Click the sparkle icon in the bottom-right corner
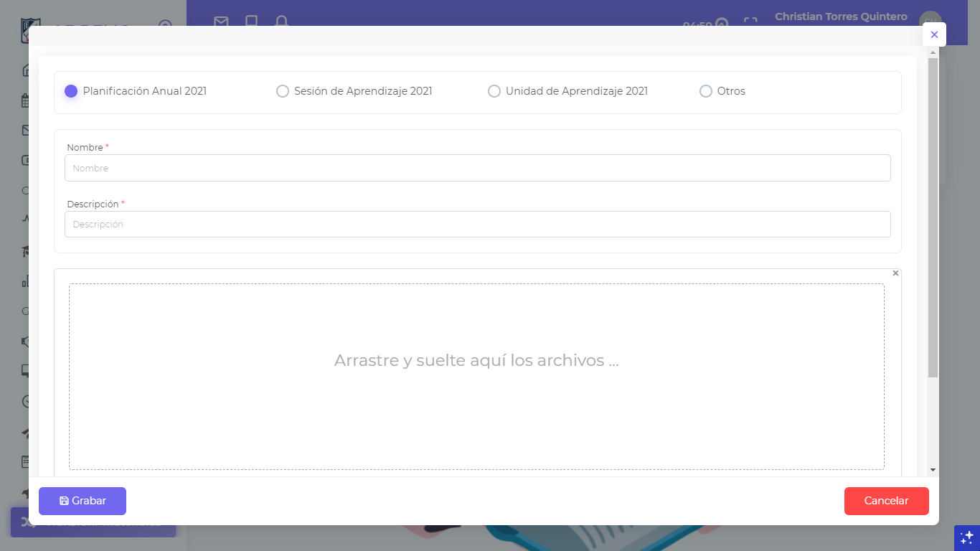This screenshot has width=980, height=551. pyautogui.click(x=966, y=537)
